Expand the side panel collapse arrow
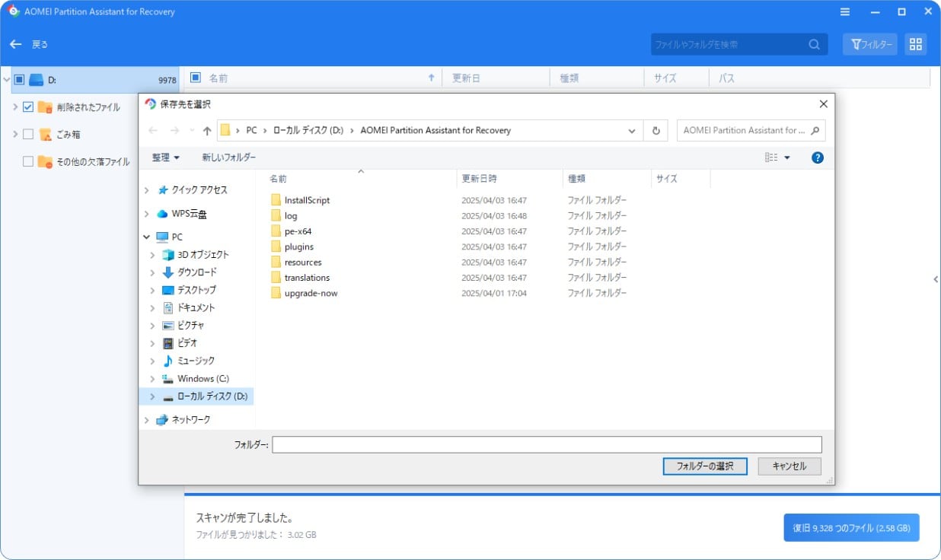941x560 pixels. (x=936, y=280)
